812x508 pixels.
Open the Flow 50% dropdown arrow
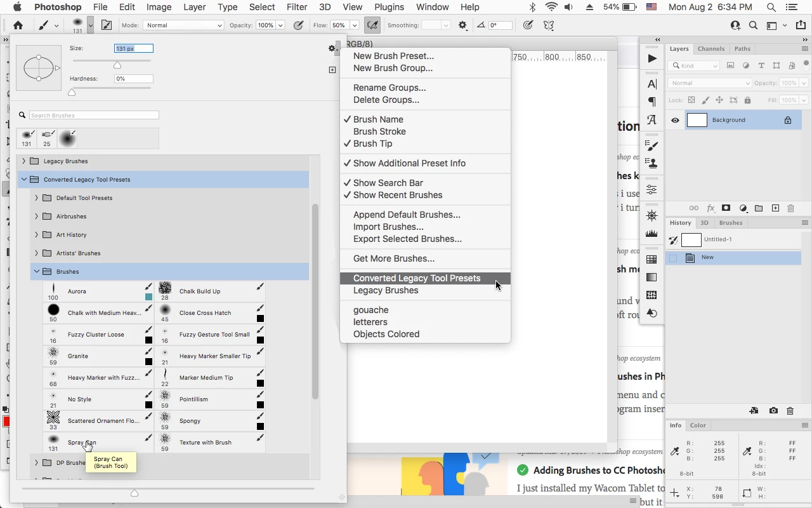coord(354,25)
